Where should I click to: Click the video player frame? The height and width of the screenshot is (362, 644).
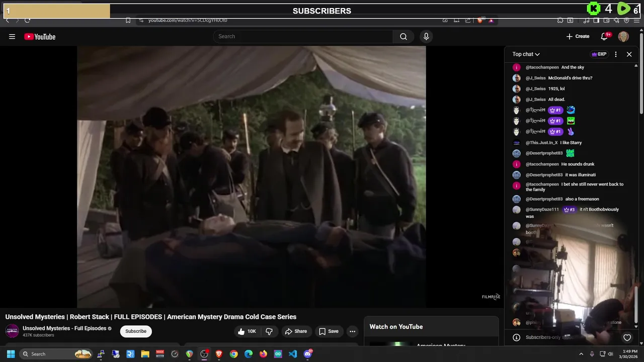tap(252, 176)
